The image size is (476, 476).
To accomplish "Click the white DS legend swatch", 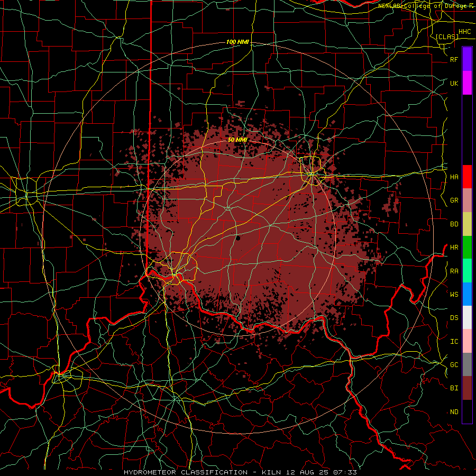I will (467, 317).
